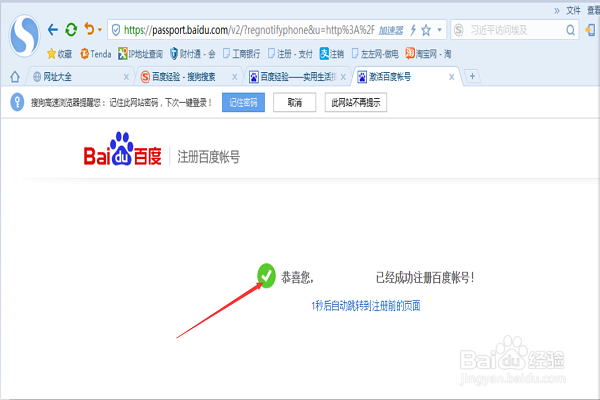Open the dropdown beside the star icon
Viewport: 600px width, 400px height.
[x=440, y=30]
